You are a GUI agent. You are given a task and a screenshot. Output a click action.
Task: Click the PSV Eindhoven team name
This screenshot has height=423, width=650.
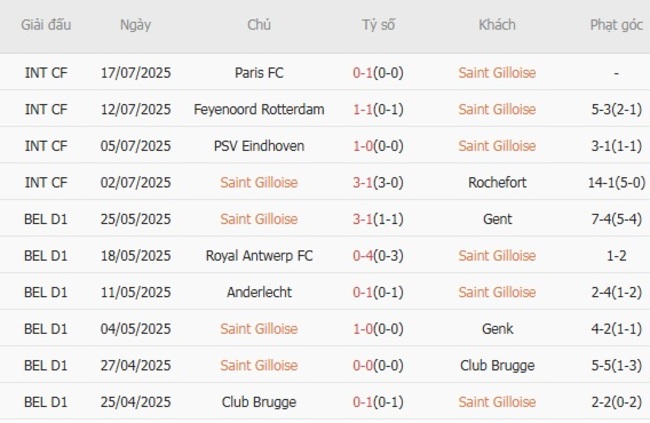click(259, 146)
